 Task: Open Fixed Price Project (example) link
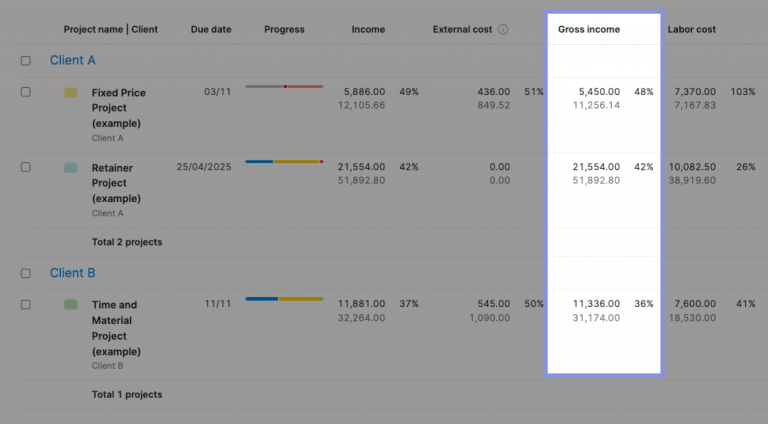(118, 108)
